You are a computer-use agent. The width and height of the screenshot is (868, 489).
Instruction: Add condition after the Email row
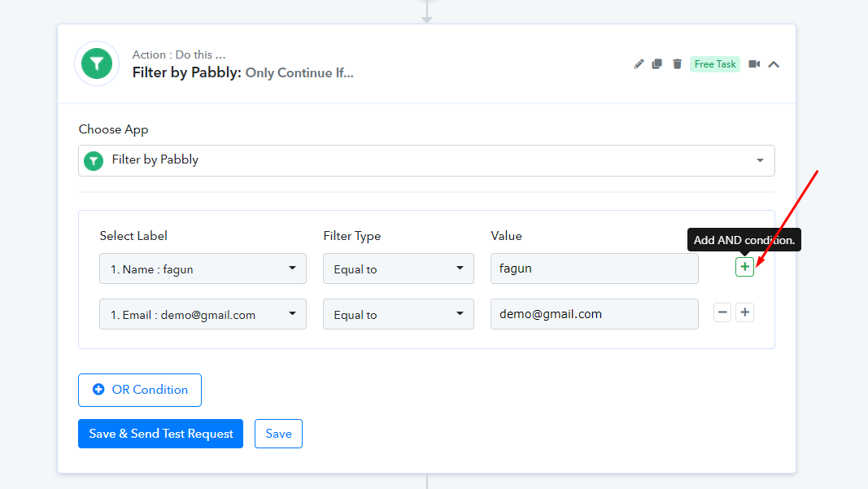coord(744,312)
